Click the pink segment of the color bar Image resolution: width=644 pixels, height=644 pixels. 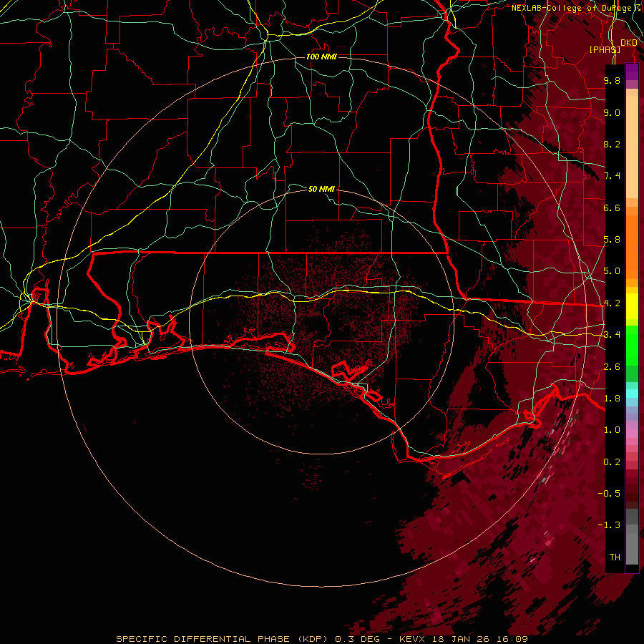(632, 434)
